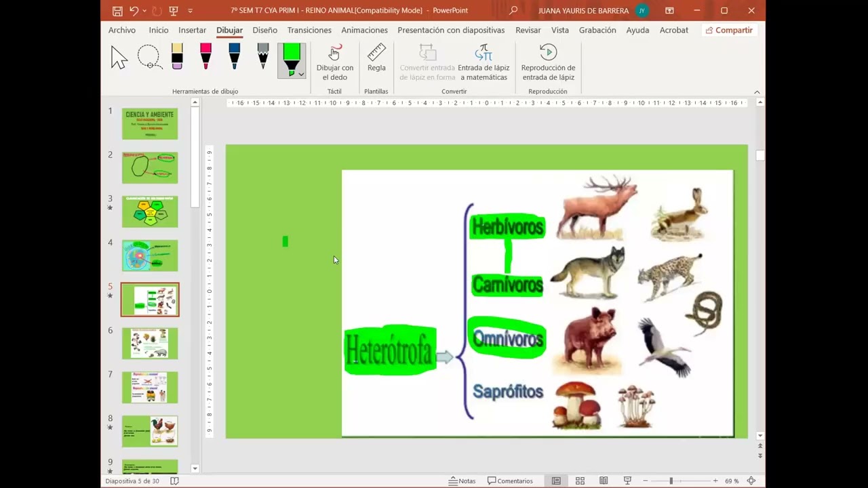868x488 pixels.
Task: Select slide 6 thumbnail
Action: (x=150, y=344)
